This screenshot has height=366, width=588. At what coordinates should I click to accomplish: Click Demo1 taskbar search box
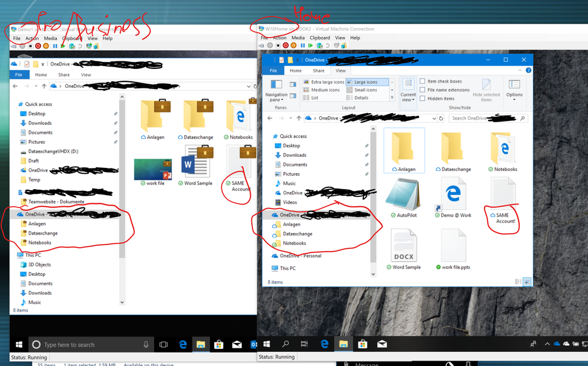coord(91,345)
